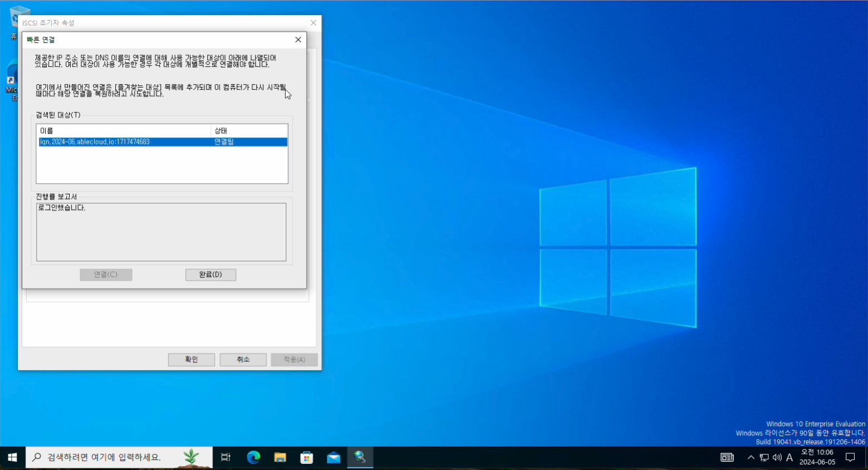
Task: Expand the hidden system tray icons chevron
Action: point(751,457)
